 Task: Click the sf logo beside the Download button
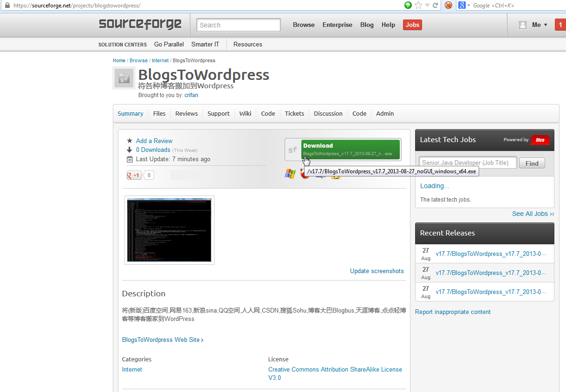point(293,150)
